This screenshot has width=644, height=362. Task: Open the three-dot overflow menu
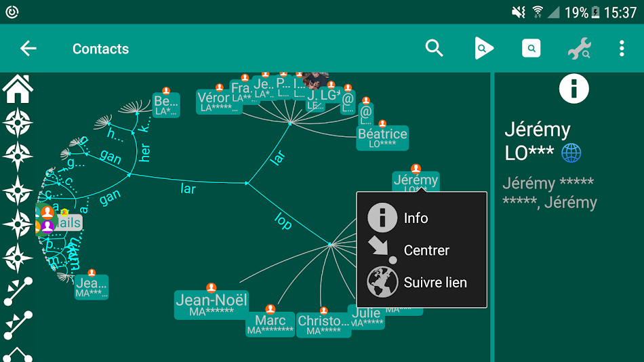click(x=622, y=48)
